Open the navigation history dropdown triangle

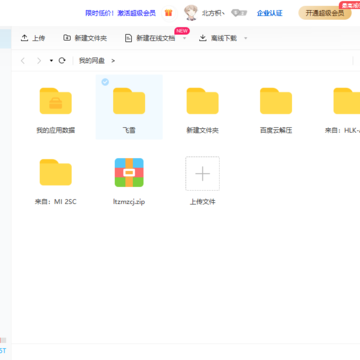(x=51, y=61)
